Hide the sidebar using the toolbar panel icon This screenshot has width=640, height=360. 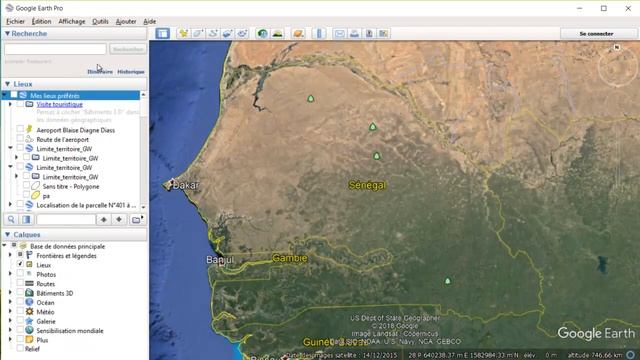tap(162, 33)
